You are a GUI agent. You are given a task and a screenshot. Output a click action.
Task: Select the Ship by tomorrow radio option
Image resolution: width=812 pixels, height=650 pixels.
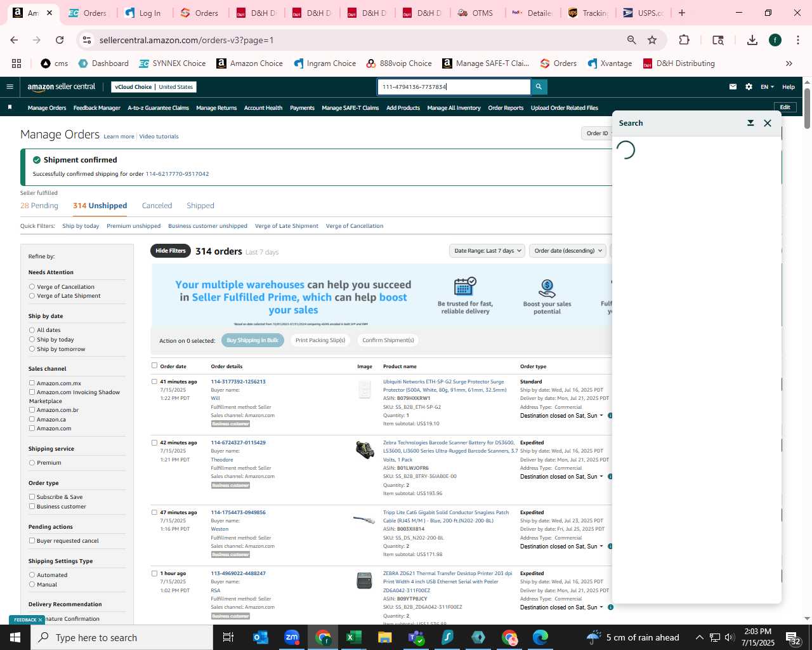click(x=32, y=349)
